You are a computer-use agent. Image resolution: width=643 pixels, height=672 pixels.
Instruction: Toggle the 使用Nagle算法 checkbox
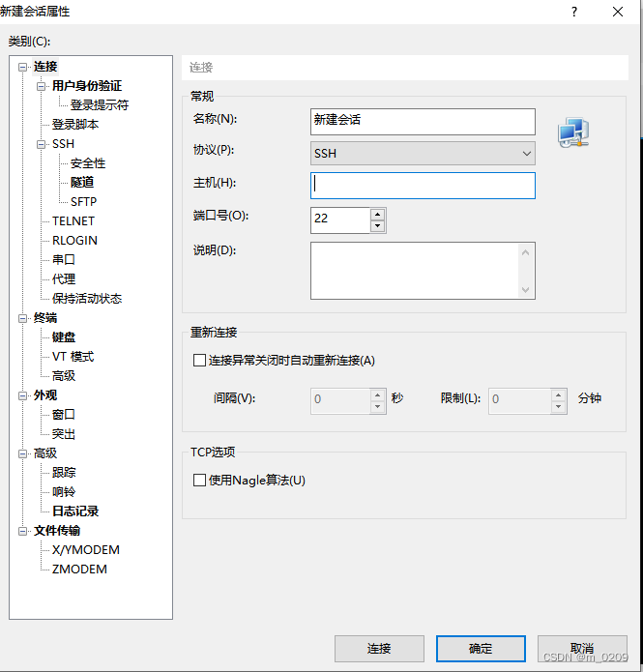tap(199, 480)
